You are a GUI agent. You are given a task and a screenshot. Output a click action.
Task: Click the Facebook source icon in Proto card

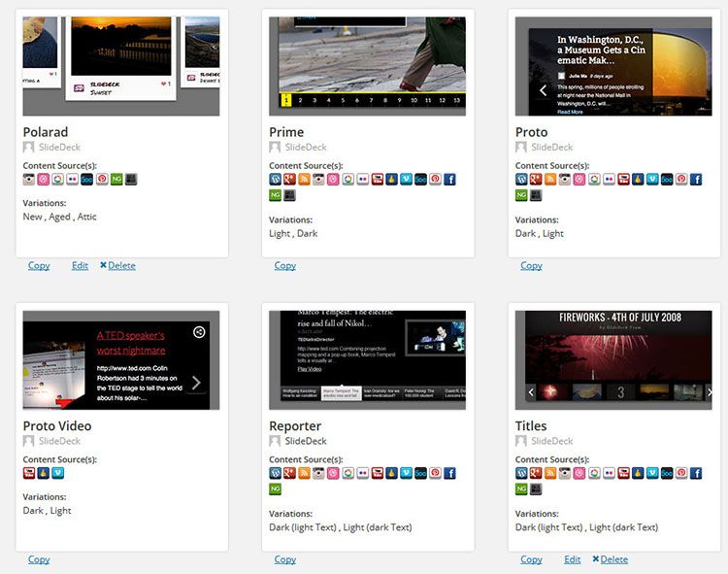pyautogui.click(x=696, y=180)
